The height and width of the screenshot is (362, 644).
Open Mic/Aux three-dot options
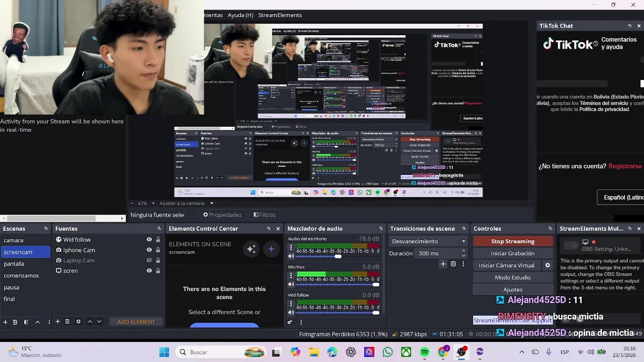click(x=290, y=276)
